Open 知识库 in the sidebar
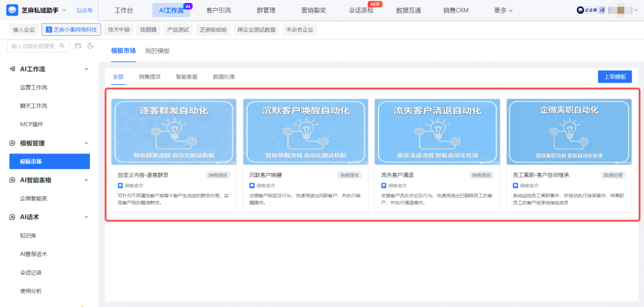 pos(28,235)
